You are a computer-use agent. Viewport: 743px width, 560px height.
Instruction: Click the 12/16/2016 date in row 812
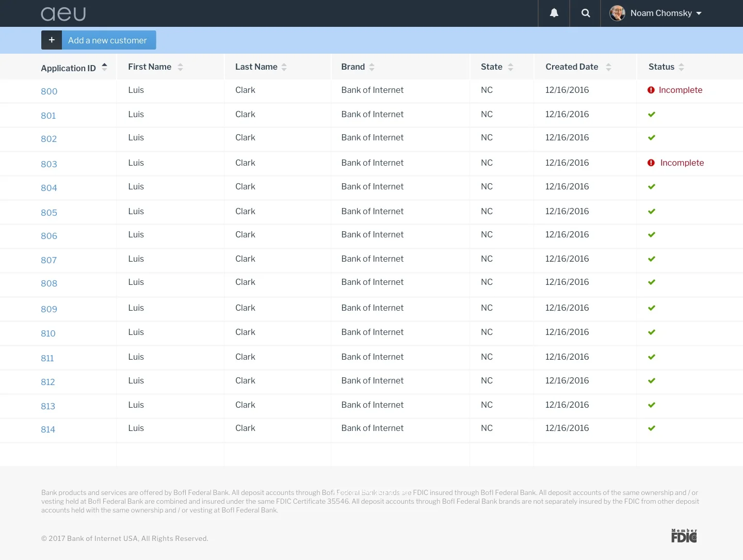coord(567,380)
